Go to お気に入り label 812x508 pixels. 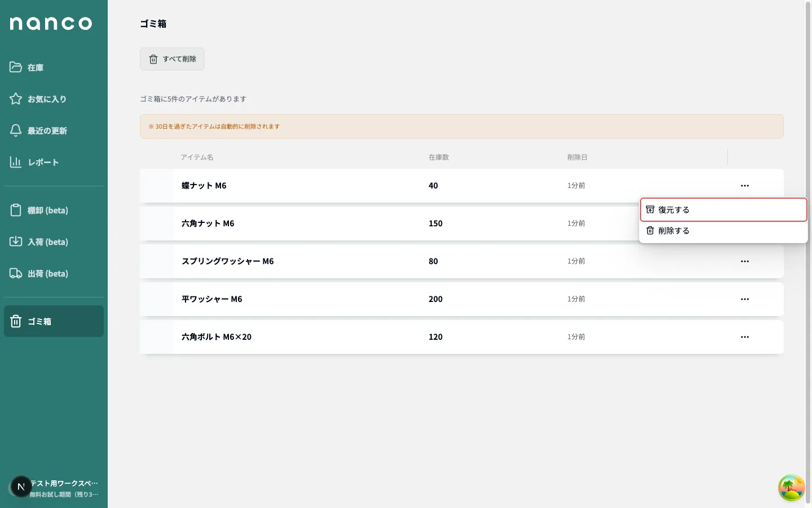[47, 99]
